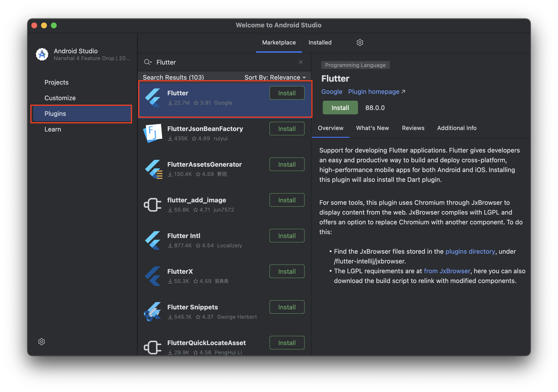Click the Search Results (103) heading

point(173,77)
